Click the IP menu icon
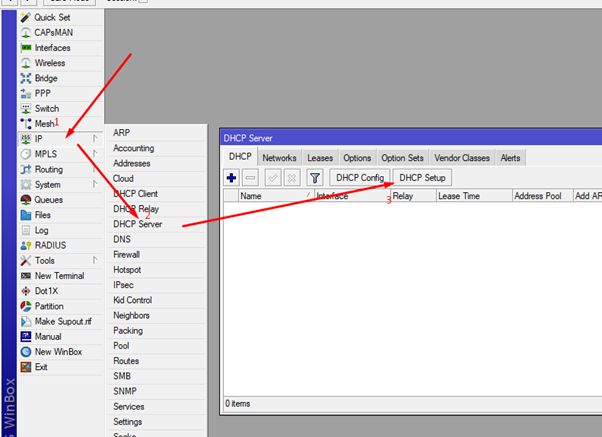The height and width of the screenshot is (437, 602). point(26,139)
